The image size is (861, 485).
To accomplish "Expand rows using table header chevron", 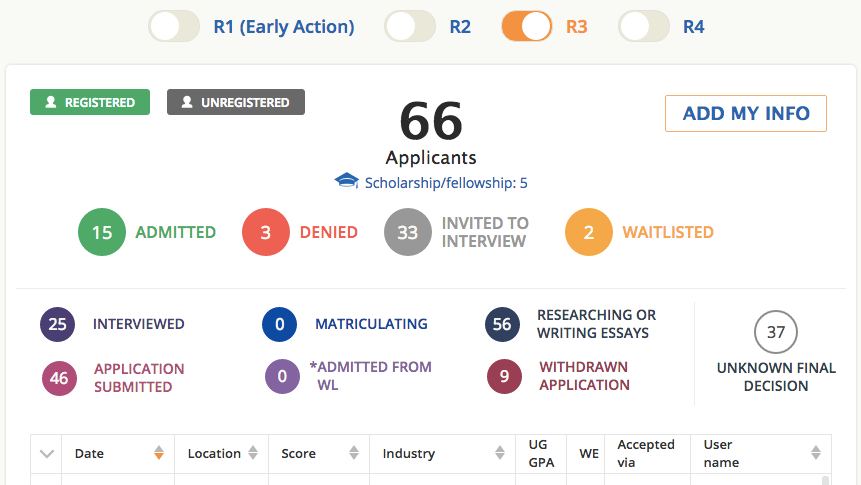I will [x=46, y=454].
